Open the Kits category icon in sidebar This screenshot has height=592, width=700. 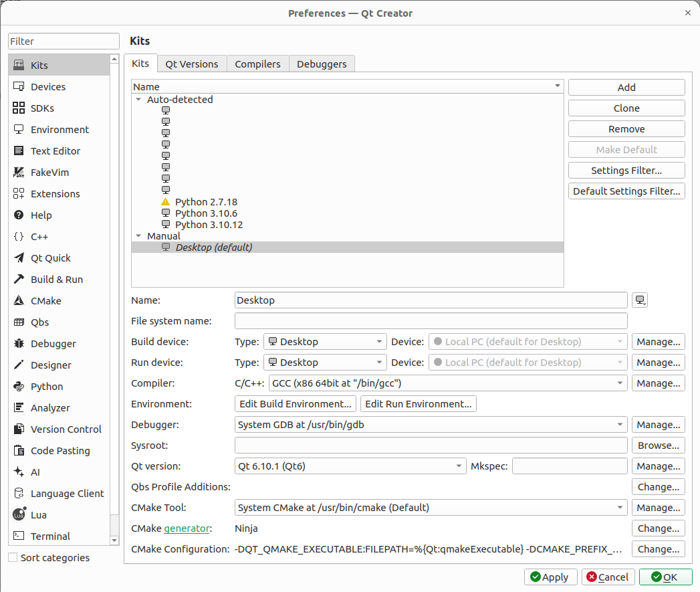(x=19, y=66)
